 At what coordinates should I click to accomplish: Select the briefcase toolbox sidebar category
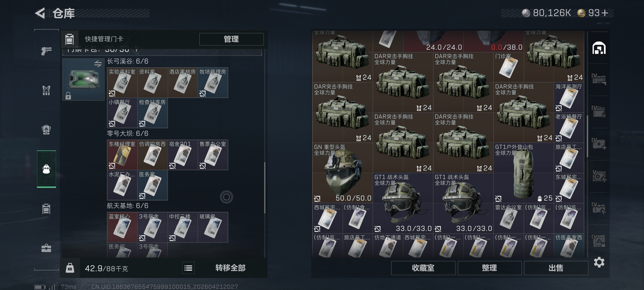(x=46, y=248)
